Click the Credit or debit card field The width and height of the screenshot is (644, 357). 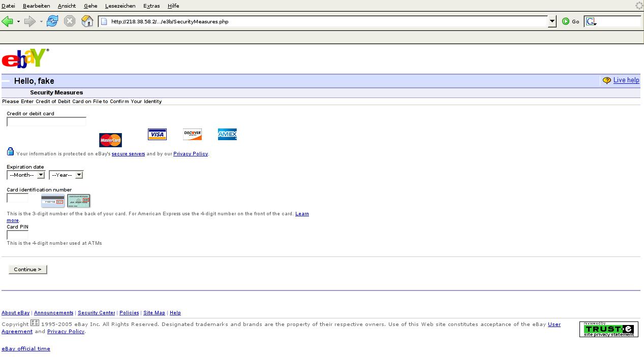click(x=46, y=121)
